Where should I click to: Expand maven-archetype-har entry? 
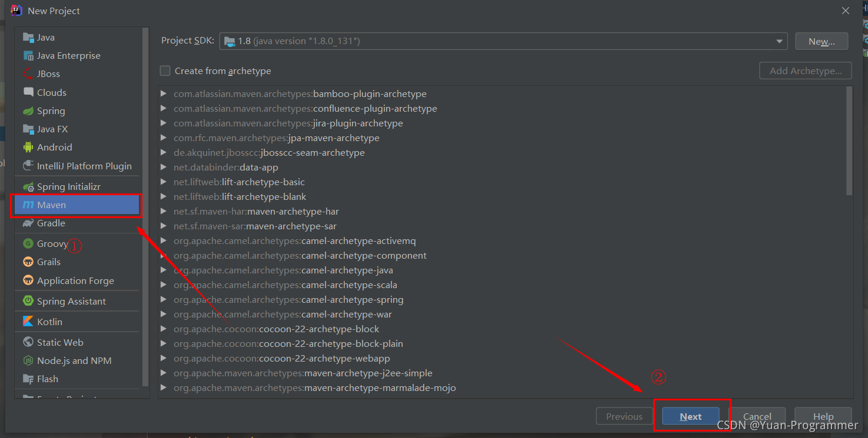pyautogui.click(x=164, y=212)
